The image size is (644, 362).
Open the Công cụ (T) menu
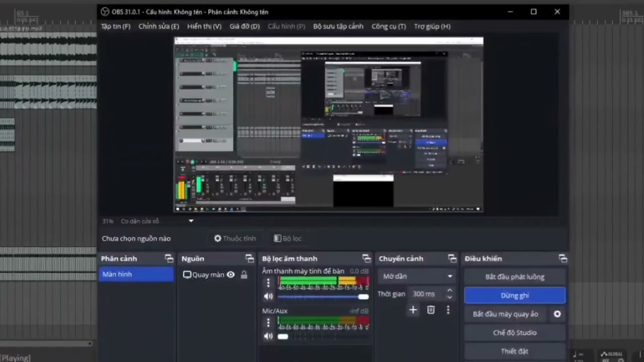388,26
